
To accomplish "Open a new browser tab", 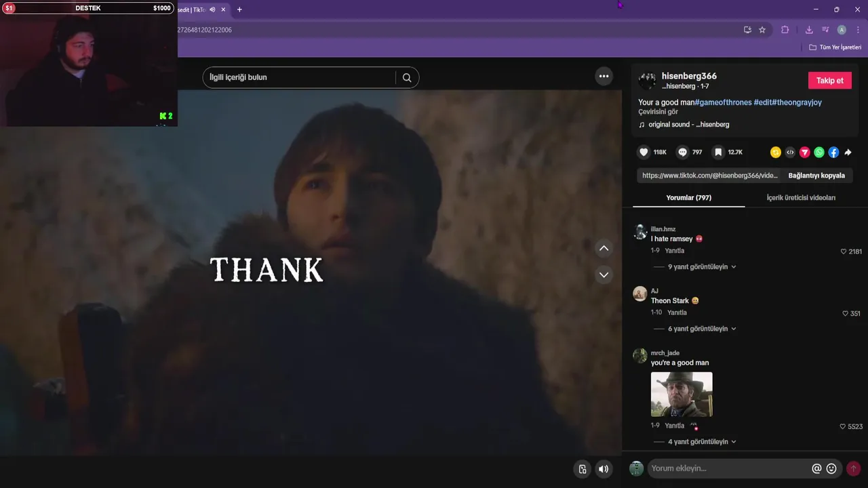I will (x=239, y=9).
